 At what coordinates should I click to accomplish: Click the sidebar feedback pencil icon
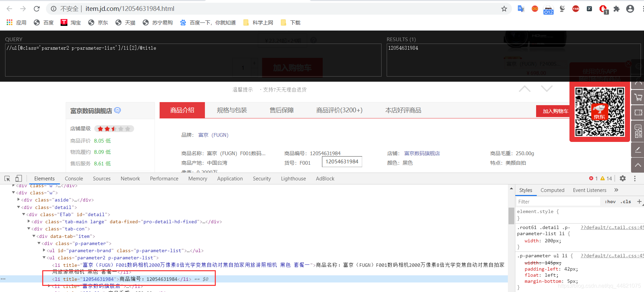[638, 150]
